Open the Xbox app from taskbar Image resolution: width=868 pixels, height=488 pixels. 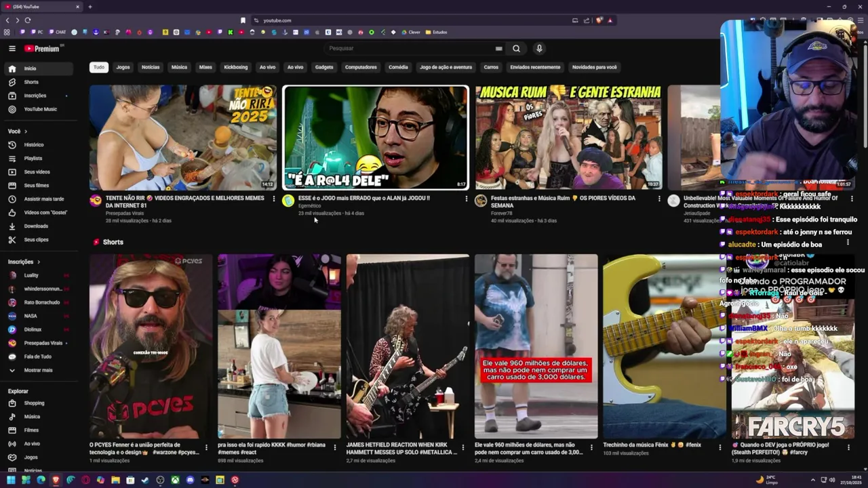(x=175, y=480)
